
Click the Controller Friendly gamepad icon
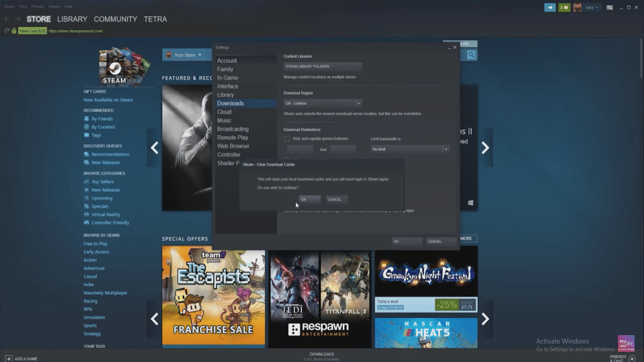click(x=86, y=222)
